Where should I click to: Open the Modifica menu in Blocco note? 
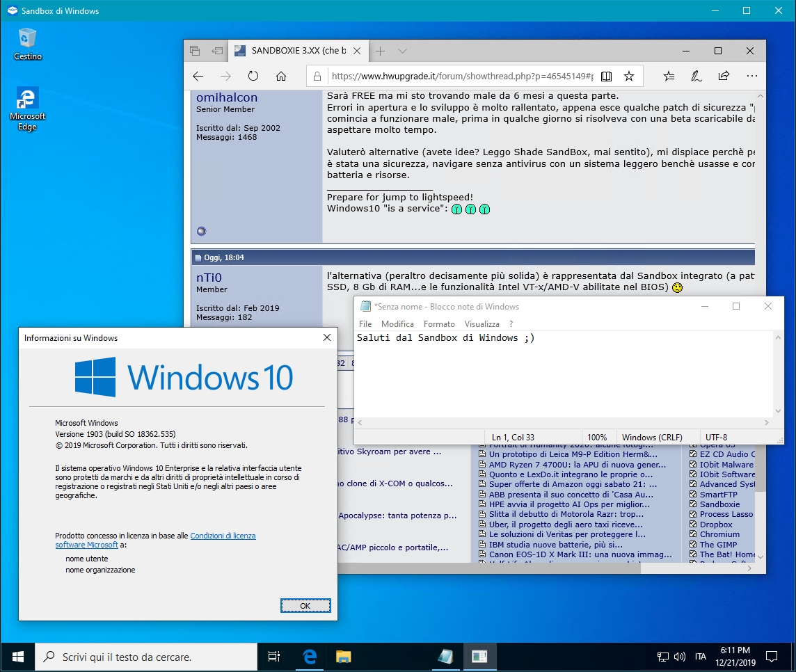[x=397, y=323]
